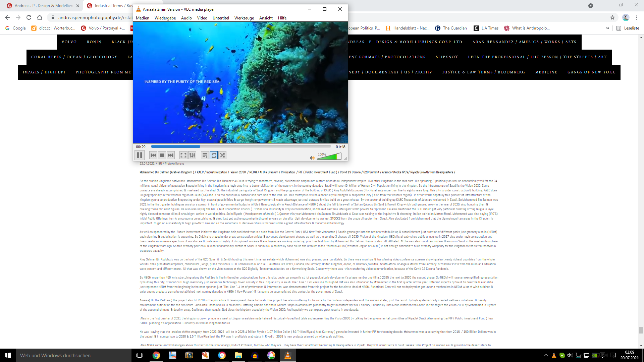Image resolution: width=644 pixels, height=362 pixels.
Task: Open Images / High DPI page
Action: coord(44,72)
